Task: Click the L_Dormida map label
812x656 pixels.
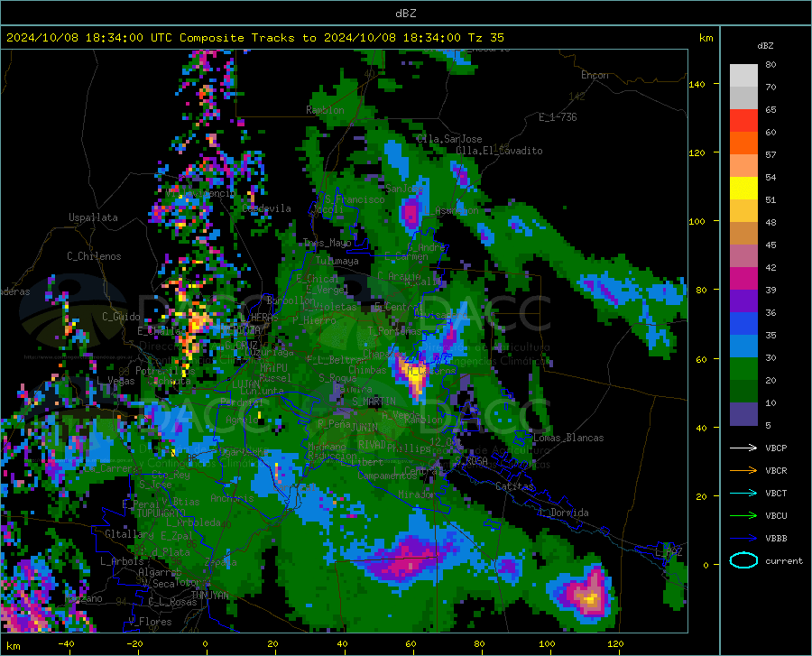Action: pos(563,513)
